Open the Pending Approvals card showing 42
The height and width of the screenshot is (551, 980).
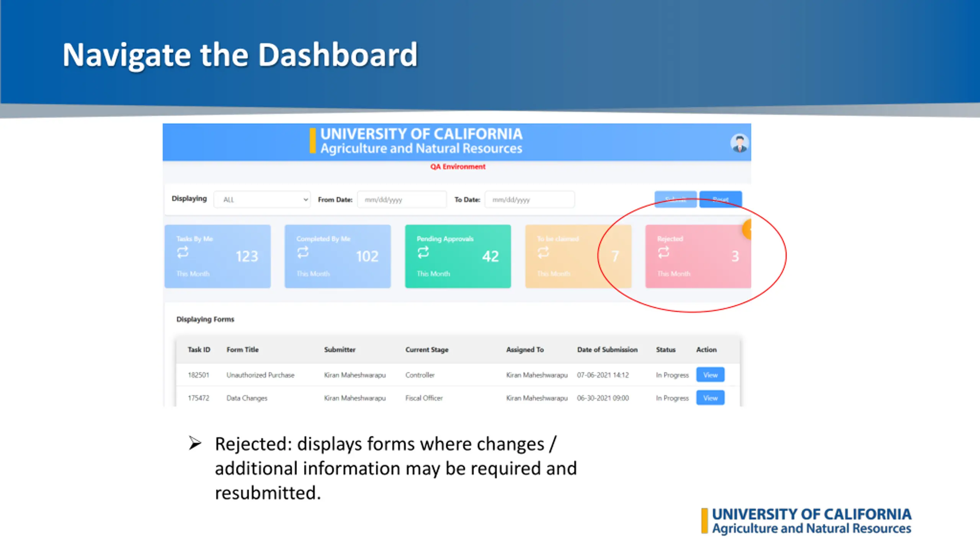(458, 256)
